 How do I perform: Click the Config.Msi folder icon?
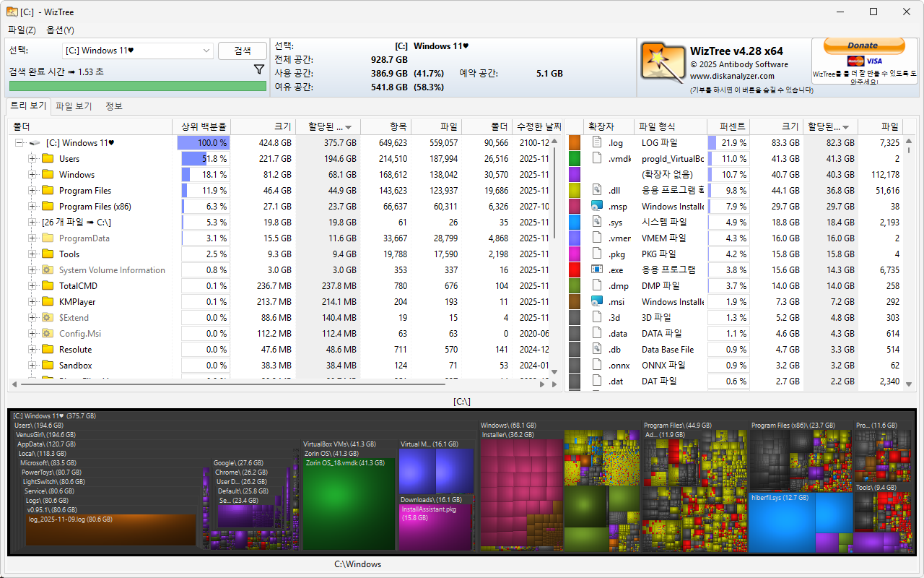pyautogui.click(x=48, y=334)
